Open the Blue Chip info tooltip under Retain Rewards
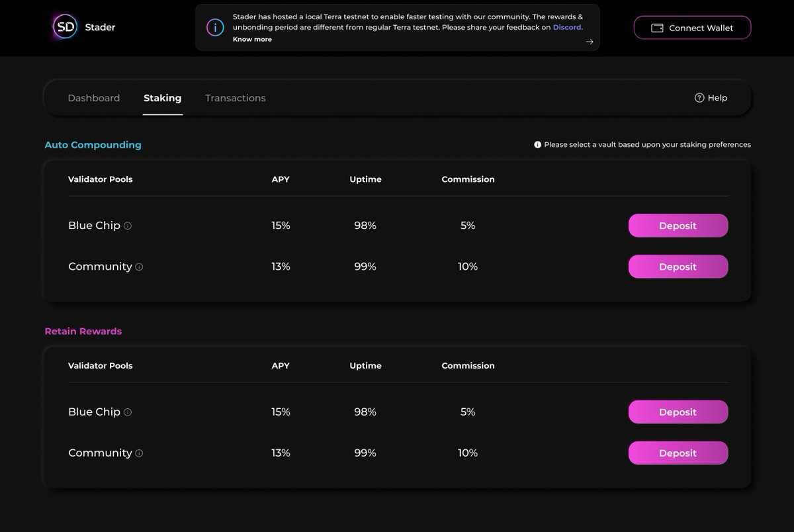 click(128, 412)
